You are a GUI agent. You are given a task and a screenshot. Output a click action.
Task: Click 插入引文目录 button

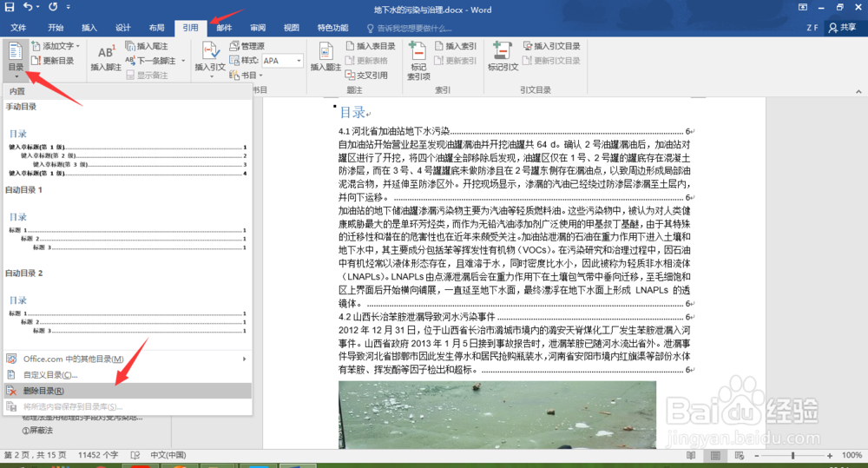pyautogui.click(x=552, y=46)
